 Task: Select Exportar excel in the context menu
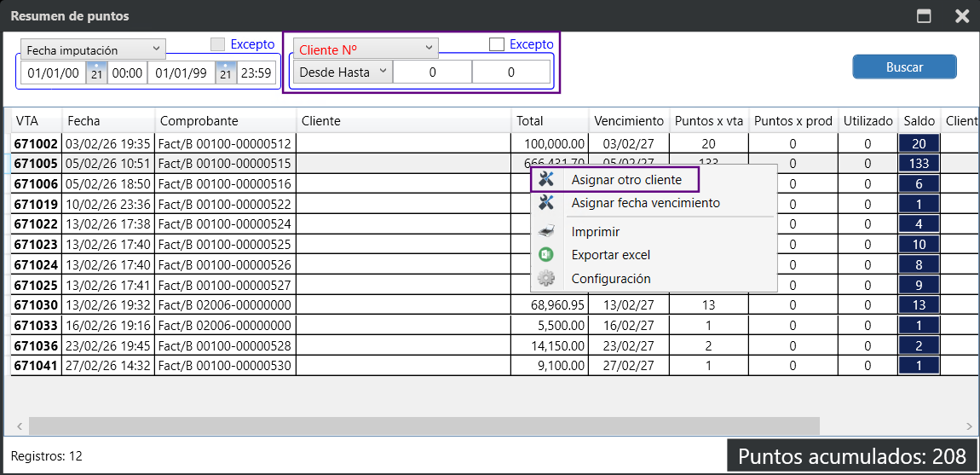pyautogui.click(x=610, y=255)
